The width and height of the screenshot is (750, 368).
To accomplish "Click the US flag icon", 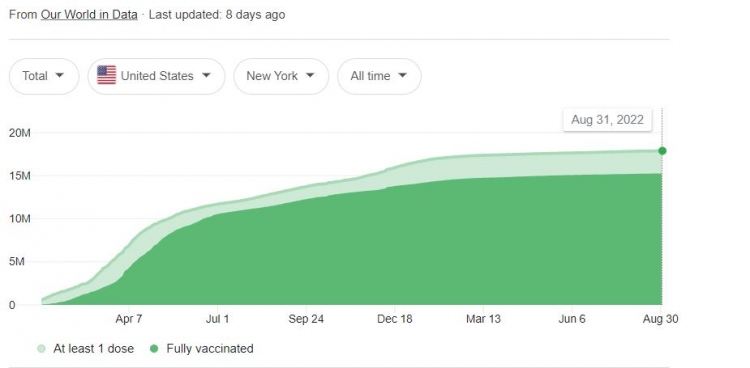I will pyautogui.click(x=107, y=76).
